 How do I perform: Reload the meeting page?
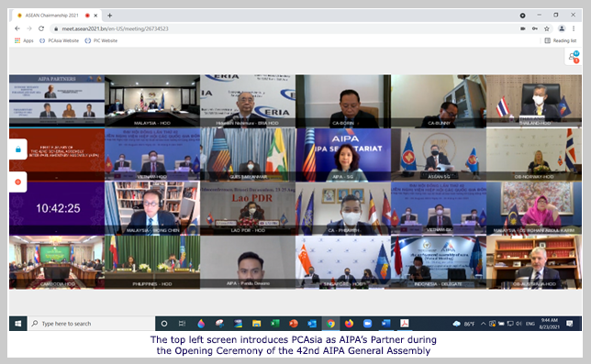[41, 28]
